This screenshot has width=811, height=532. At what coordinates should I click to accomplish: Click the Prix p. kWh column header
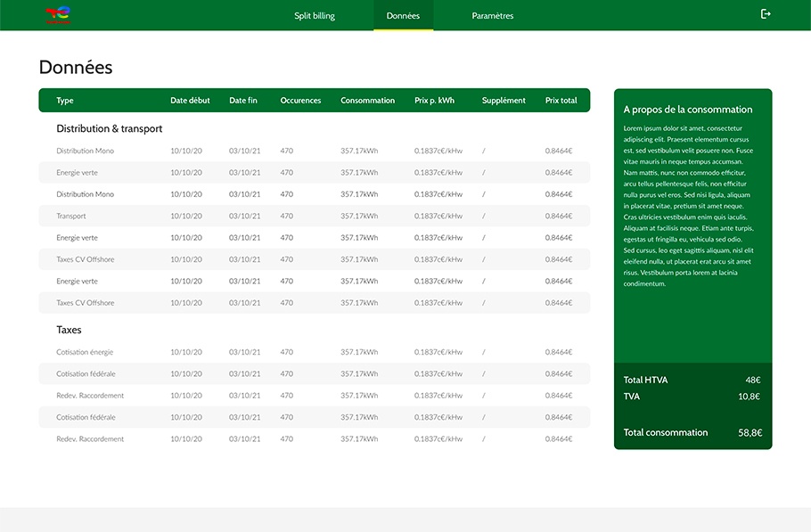pos(434,101)
